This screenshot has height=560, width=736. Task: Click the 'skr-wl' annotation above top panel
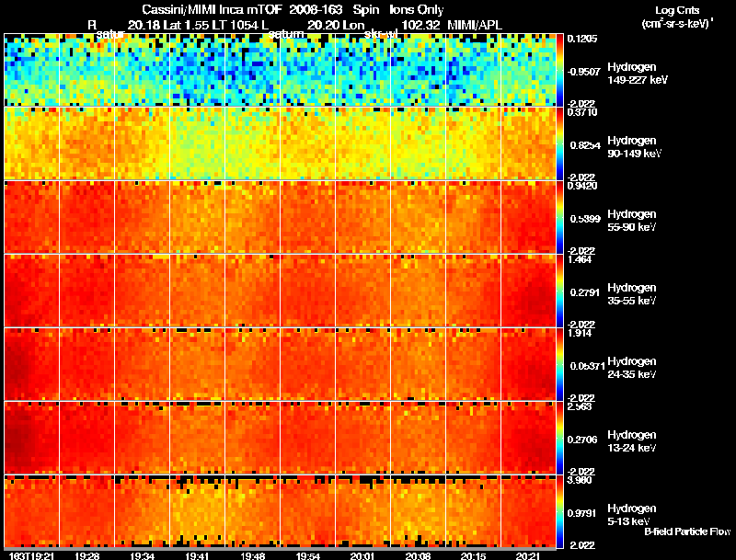pos(381,34)
